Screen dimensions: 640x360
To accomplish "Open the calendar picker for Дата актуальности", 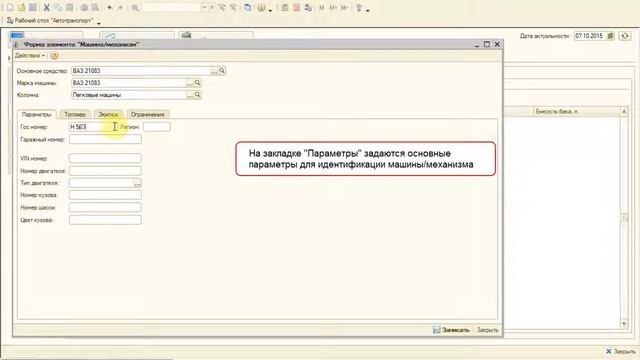I will [x=611, y=36].
